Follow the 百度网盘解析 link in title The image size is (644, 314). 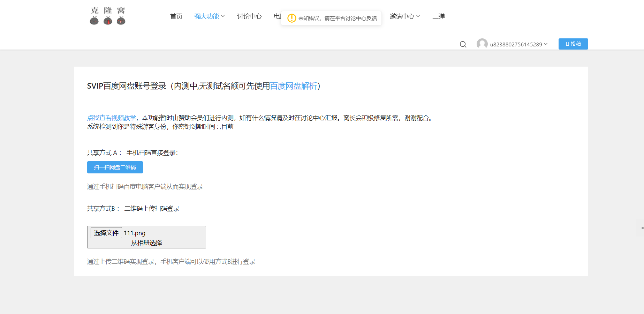294,86
